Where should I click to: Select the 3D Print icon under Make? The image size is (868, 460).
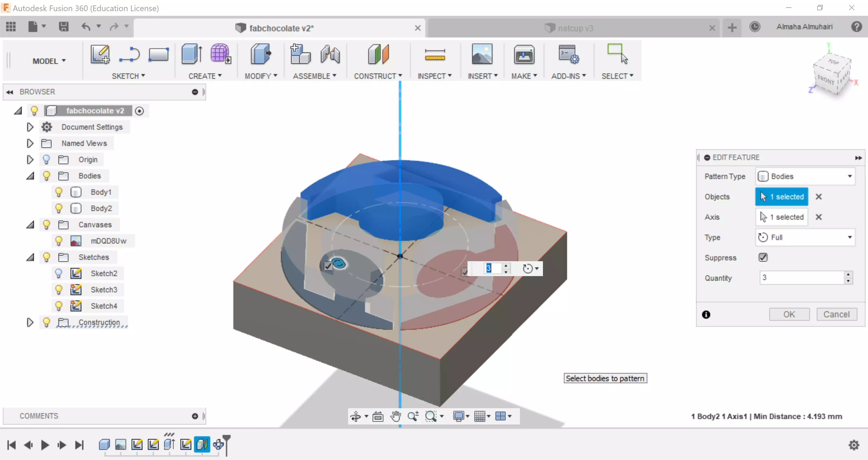point(524,55)
